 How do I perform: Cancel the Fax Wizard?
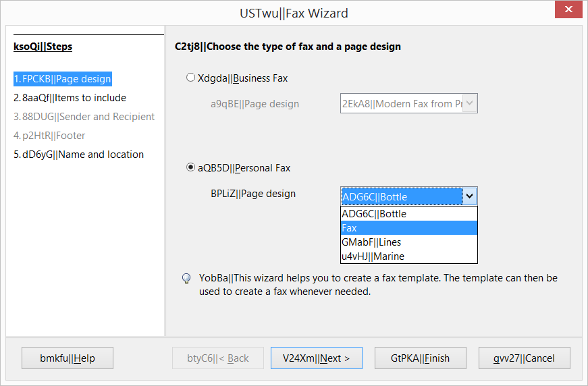[525, 358]
